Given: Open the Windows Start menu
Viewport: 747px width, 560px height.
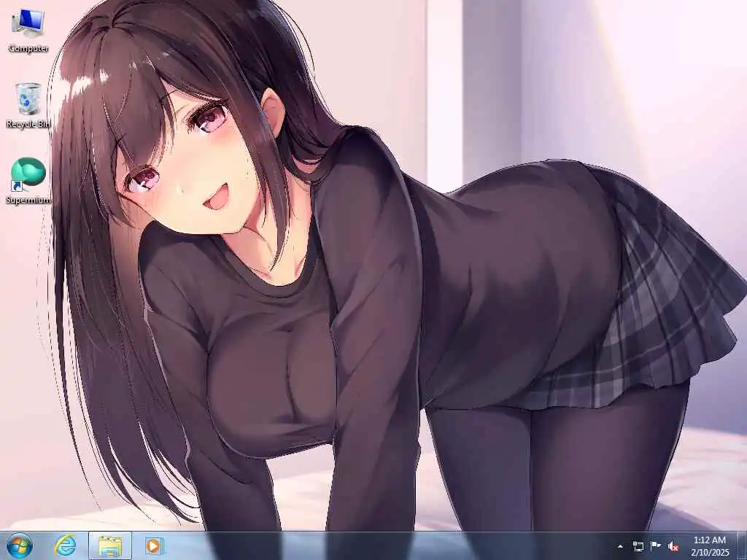Looking at the screenshot, I should coord(20,546).
